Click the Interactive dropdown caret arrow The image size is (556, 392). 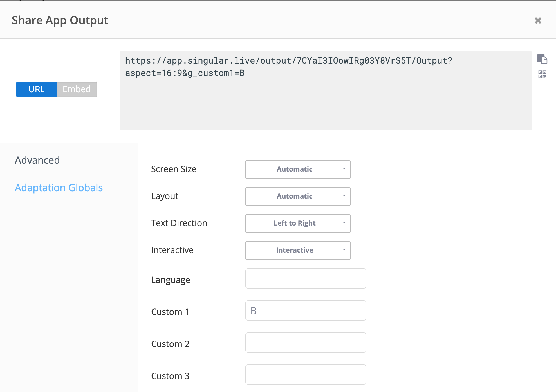point(344,250)
